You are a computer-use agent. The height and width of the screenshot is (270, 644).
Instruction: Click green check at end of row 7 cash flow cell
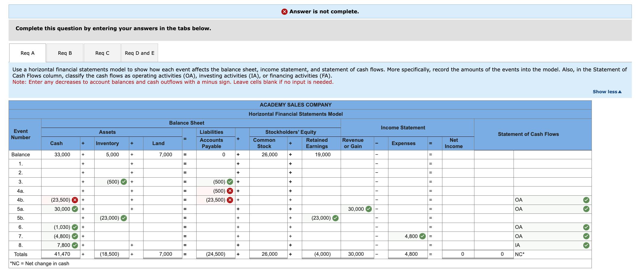586,236
